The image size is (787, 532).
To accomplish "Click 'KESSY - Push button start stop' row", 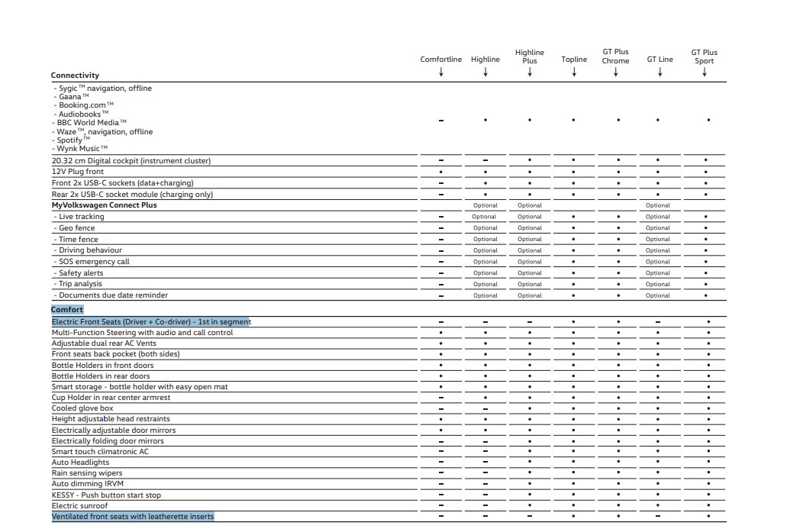I will (x=106, y=495).
